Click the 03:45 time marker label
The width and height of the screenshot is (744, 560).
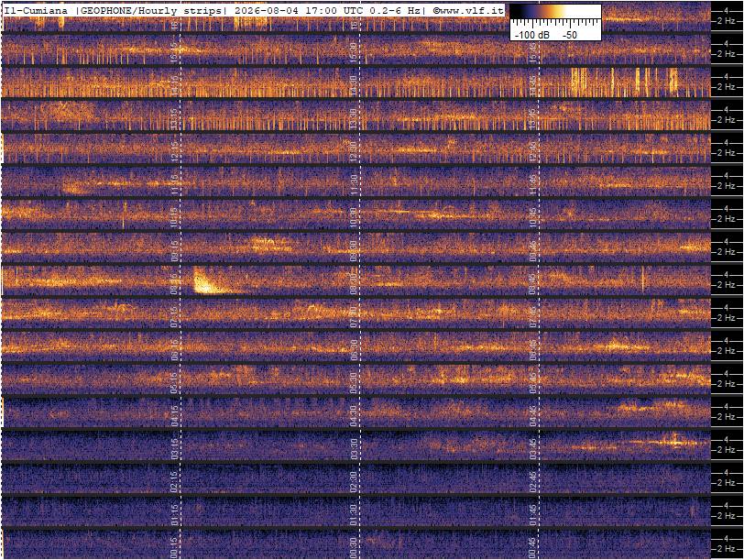(533, 448)
